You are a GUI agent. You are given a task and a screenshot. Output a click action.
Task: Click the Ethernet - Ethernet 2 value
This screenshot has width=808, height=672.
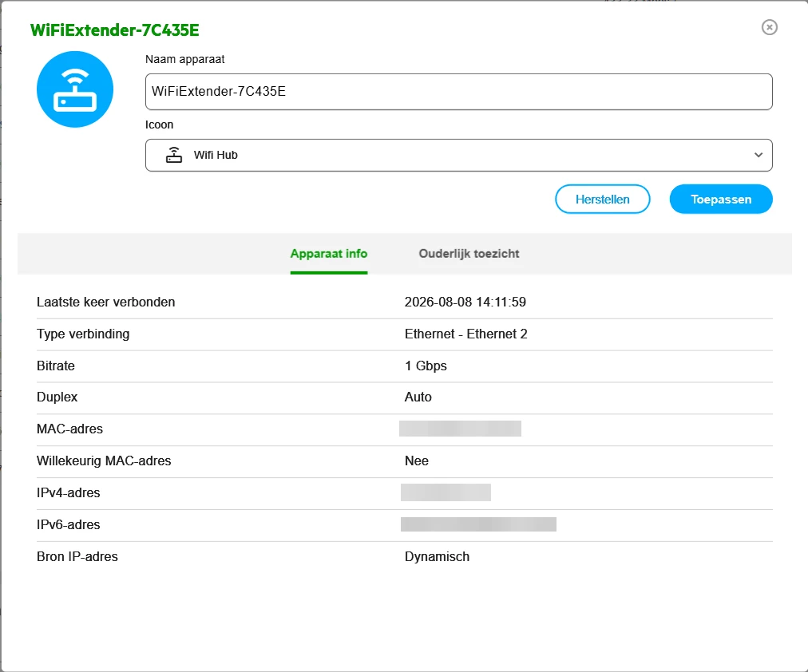465,334
